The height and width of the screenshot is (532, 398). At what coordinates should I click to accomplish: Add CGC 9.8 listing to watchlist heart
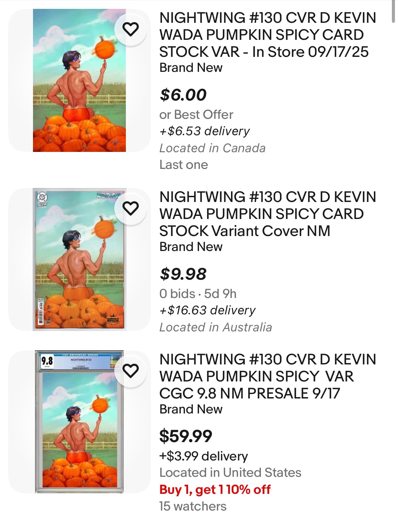[x=130, y=371]
